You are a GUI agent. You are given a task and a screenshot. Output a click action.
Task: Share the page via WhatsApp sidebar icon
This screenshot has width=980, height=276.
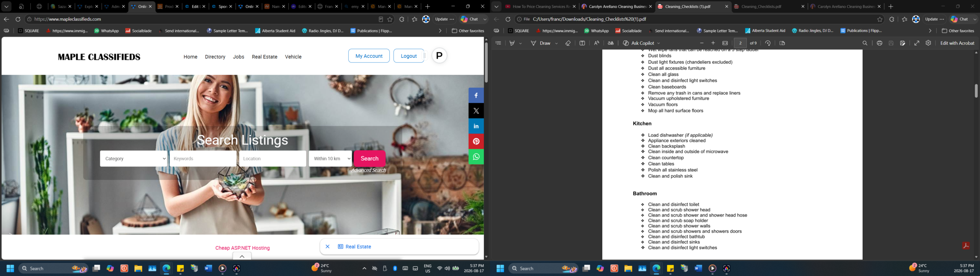476,157
